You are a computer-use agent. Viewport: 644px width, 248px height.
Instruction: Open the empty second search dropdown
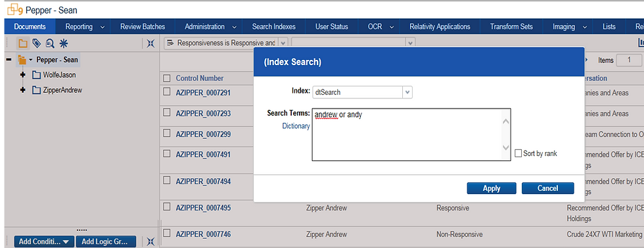coord(410,43)
